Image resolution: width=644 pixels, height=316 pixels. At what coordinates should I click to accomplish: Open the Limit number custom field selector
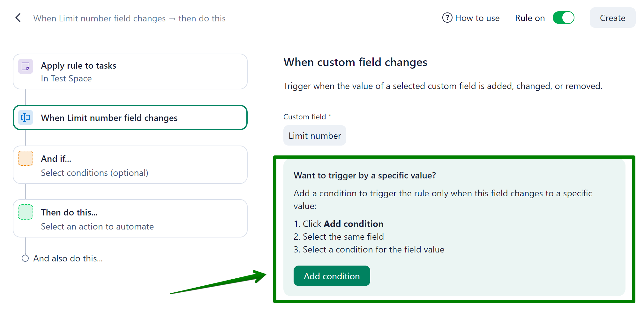tap(315, 136)
